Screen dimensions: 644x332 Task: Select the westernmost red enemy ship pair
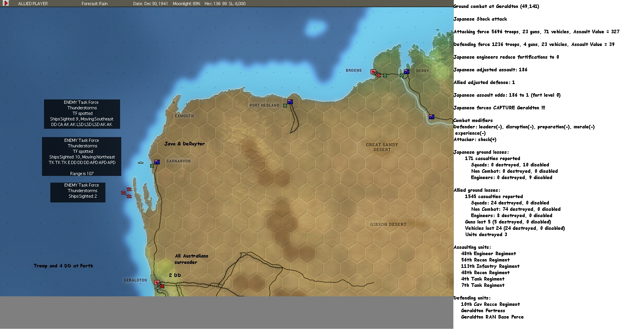pos(124,193)
